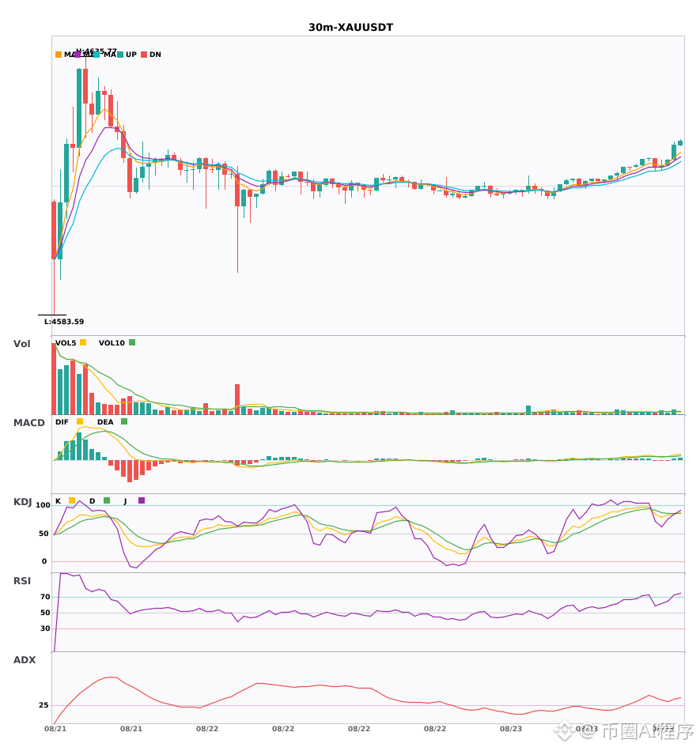Click the purple J legend swatch
The height and width of the screenshot is (751, 700).
tap(142, 500)
